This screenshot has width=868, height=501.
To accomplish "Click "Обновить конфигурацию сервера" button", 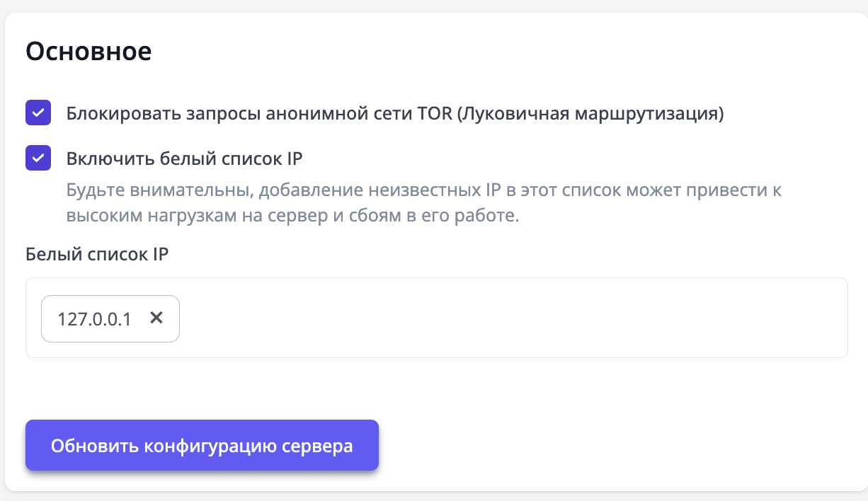I will click(x=202, y=446).
